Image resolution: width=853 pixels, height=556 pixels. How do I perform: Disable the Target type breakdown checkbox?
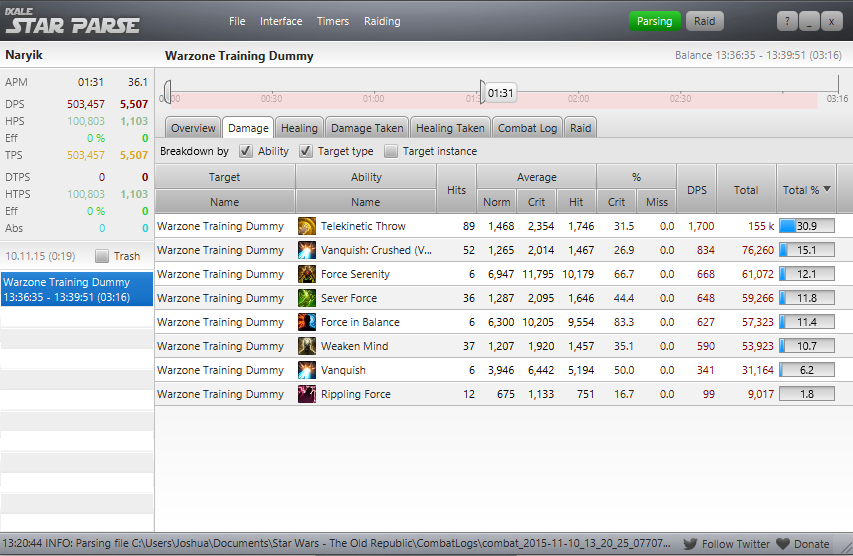306,151
